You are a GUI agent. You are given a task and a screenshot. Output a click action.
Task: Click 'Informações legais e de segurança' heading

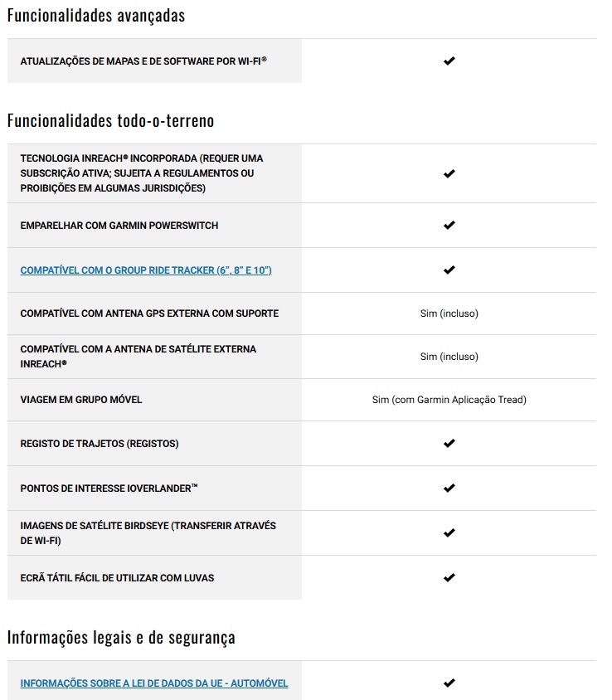pos(121,637)
